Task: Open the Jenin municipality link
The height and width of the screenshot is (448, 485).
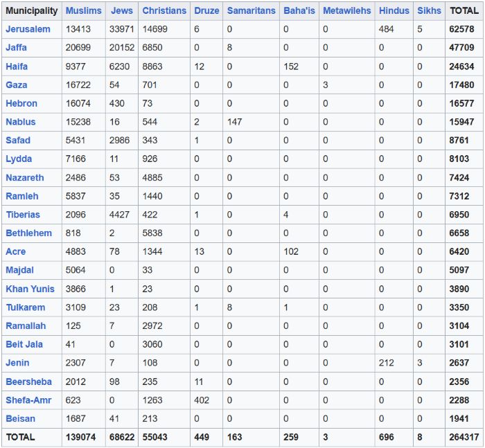Action: pyautogui.click(x=17, y=363)
